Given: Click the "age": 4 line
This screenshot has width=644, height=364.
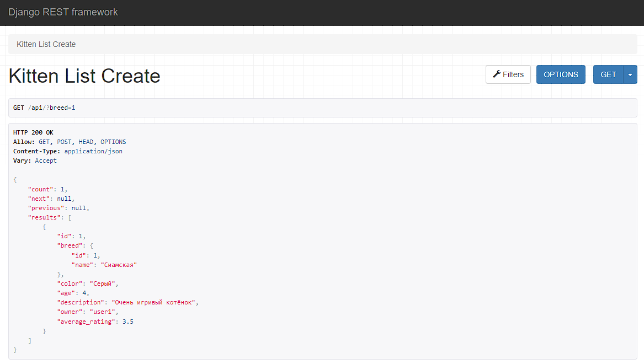Looking at the screenshot, I should point(73,293).
